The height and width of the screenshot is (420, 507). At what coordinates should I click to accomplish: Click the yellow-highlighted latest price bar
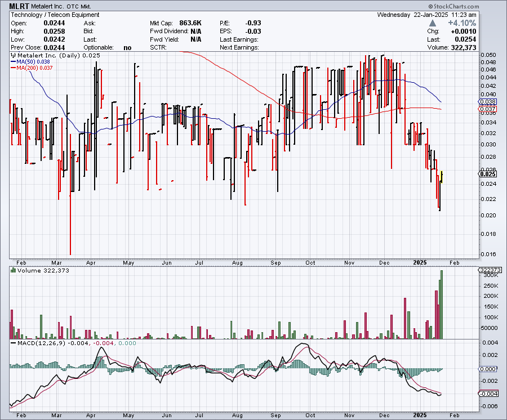(x=442, y=177)
